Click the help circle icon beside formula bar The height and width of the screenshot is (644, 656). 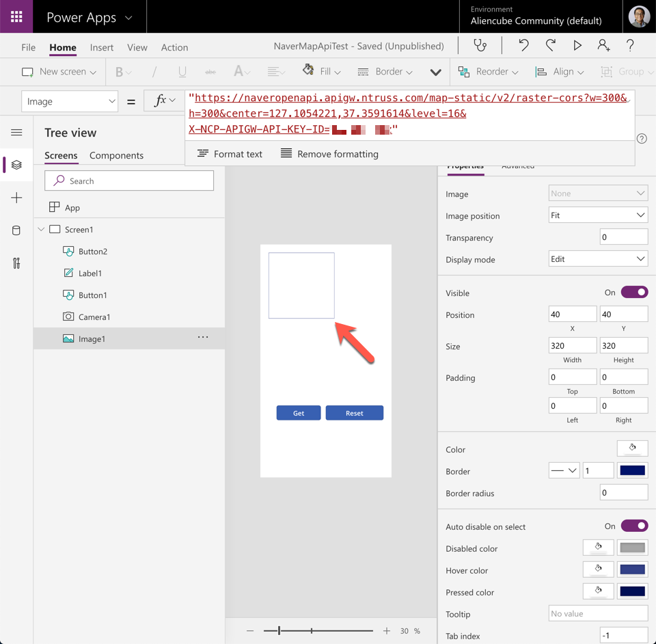pos(642,139)
